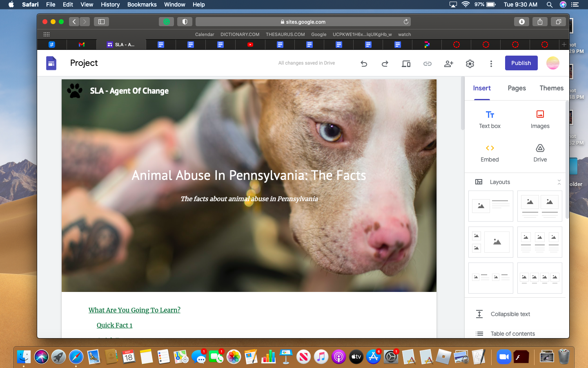Click the copy published site link icon
The image size is (588, 368).
point(427,63)
